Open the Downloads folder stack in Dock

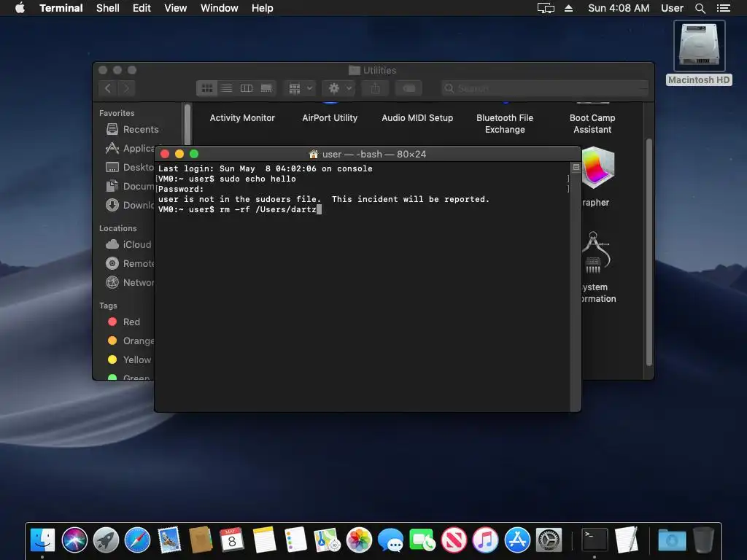click(x=672, y=540)
